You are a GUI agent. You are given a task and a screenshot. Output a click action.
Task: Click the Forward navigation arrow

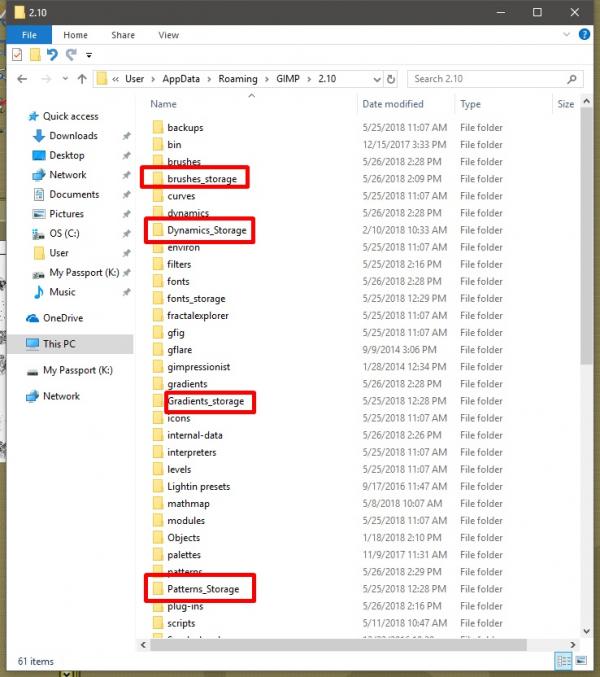click(46, 79)
